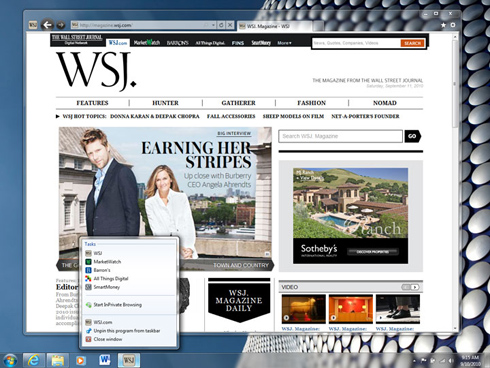The height and width of the screenshot is (368, 490).
Task: Click the GO button next to magazine search
Action: pos(412,136)
